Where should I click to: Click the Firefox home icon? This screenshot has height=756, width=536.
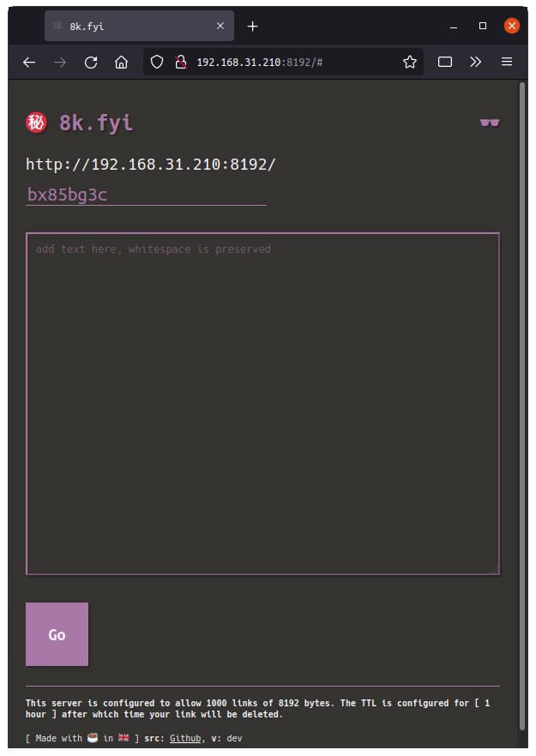(x=121, y=62)
